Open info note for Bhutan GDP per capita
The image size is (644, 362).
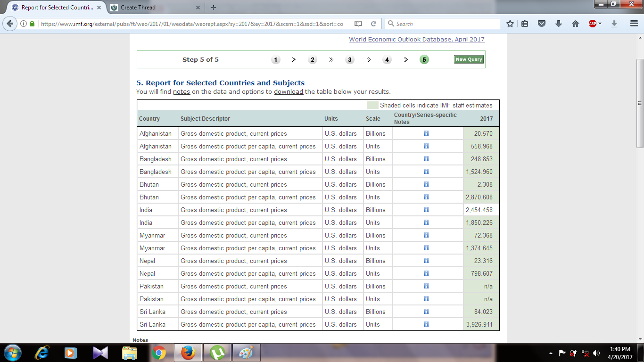click(426, 197)
